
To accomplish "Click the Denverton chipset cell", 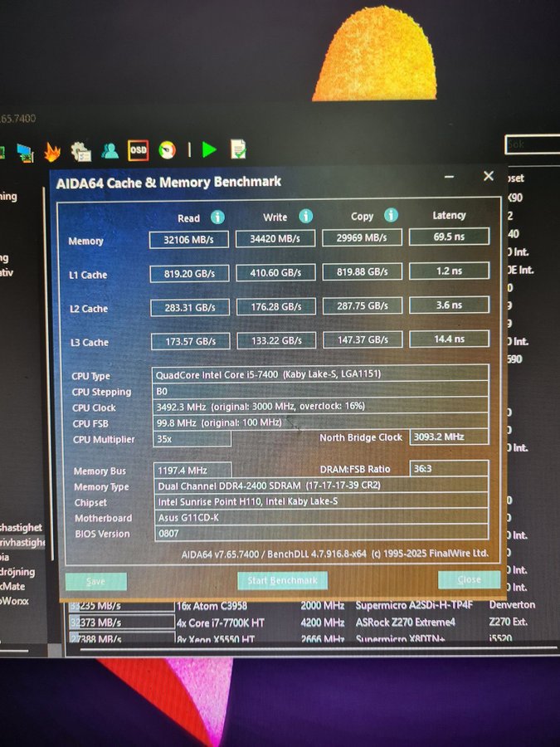I will (512, 604).
